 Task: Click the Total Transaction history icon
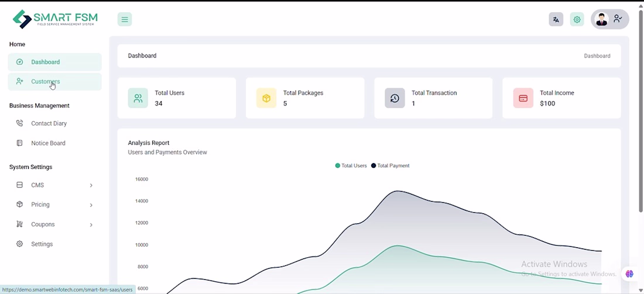click(395, 98)
